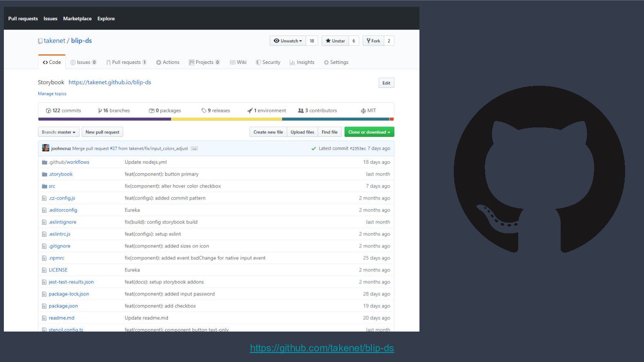This screenshot has width=644, height=362.
Task: Click Issues in top navigation
Action: coord(50,18)
